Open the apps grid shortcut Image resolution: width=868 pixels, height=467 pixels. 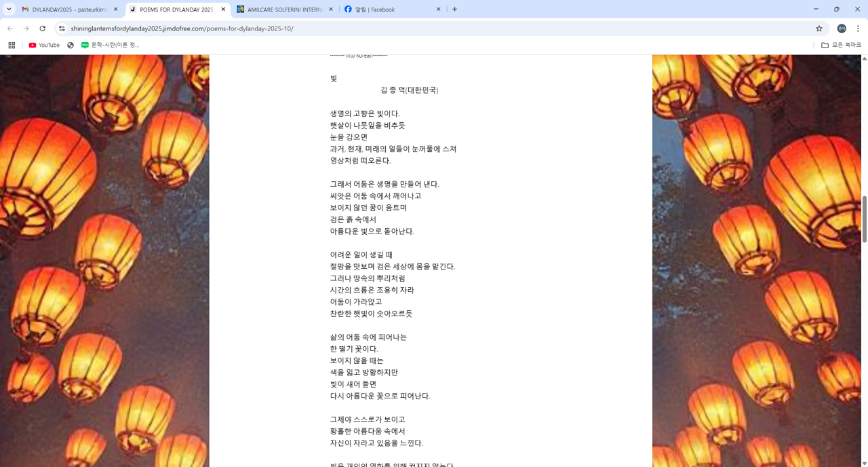12,45
